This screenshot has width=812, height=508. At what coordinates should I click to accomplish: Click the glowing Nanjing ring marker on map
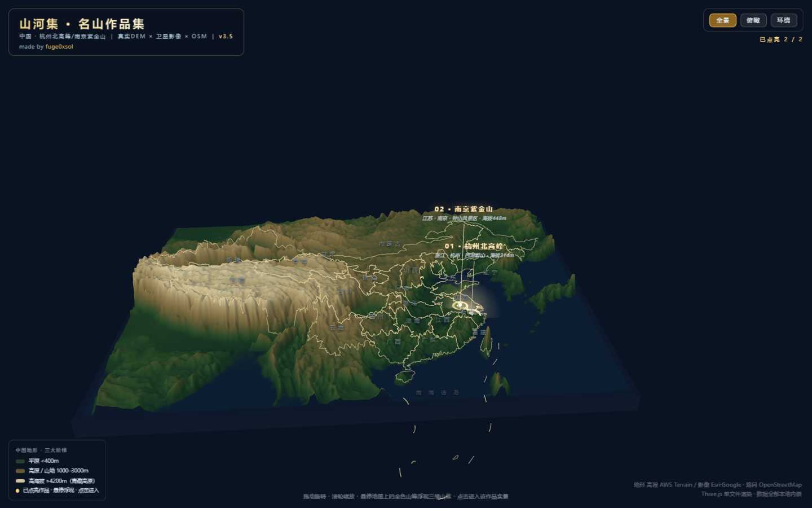tap(461, 305)
